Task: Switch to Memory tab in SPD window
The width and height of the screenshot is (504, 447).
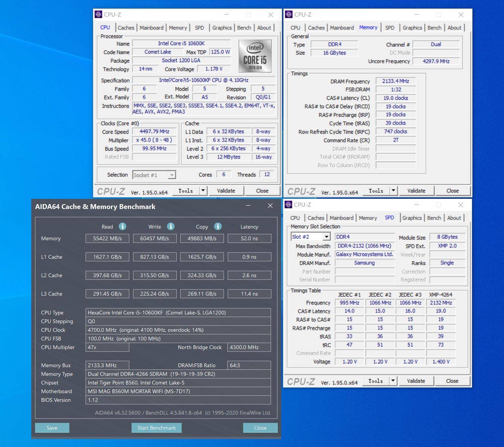Action: [x=368, y=218]
